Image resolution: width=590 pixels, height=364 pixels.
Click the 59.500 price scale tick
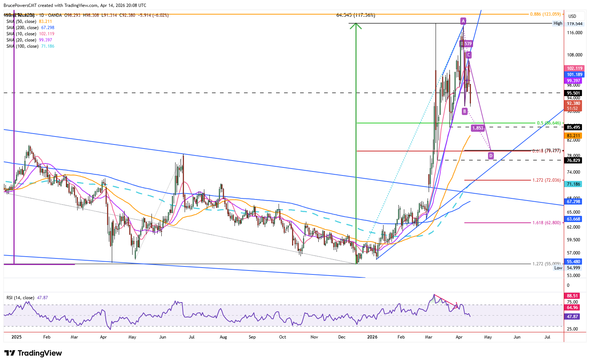(574, 240)
